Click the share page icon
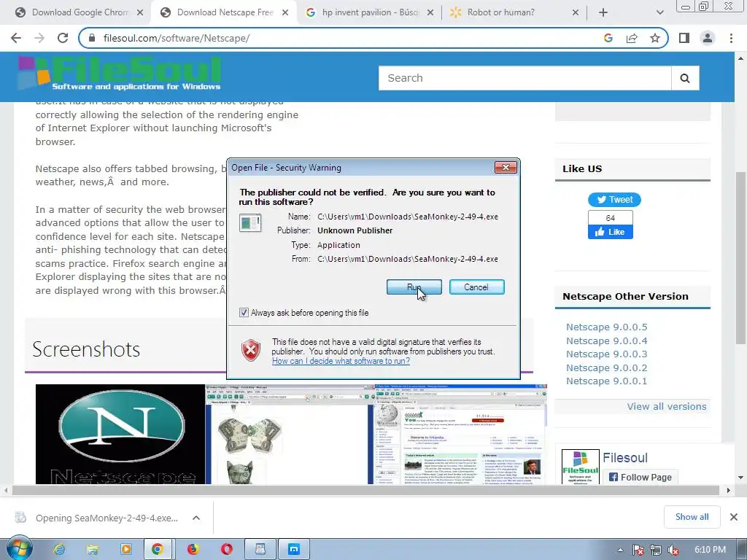747x560 pixels. tap(632, 38)
